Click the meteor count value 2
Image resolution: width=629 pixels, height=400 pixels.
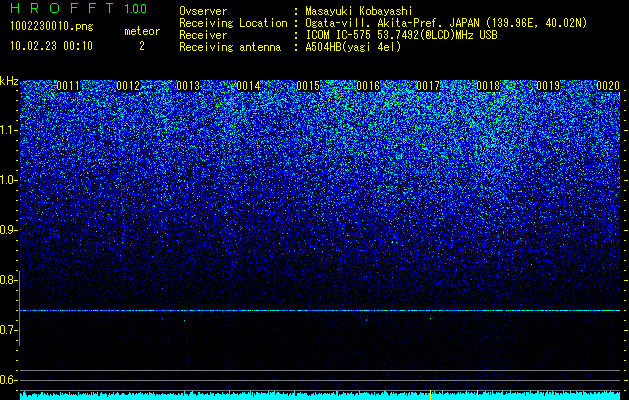pos(142,46)
